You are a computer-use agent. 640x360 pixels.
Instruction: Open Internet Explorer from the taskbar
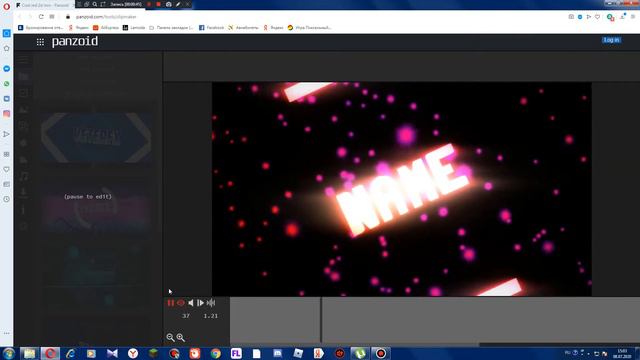click(x=71, y=353)
